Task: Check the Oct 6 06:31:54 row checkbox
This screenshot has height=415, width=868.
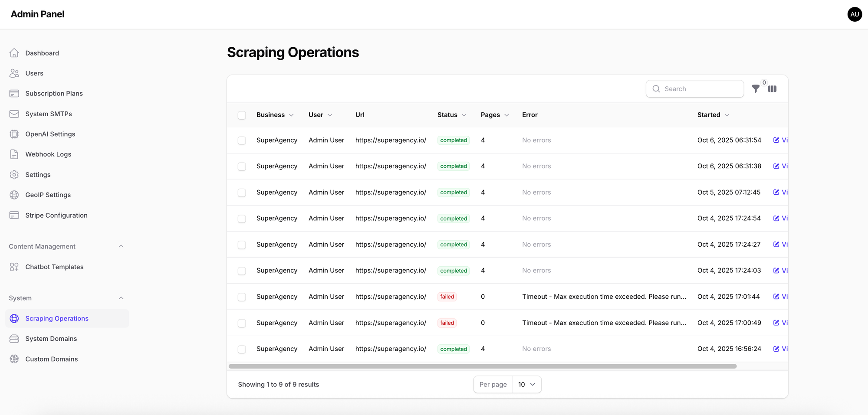Action: click(x=242, y=141)
